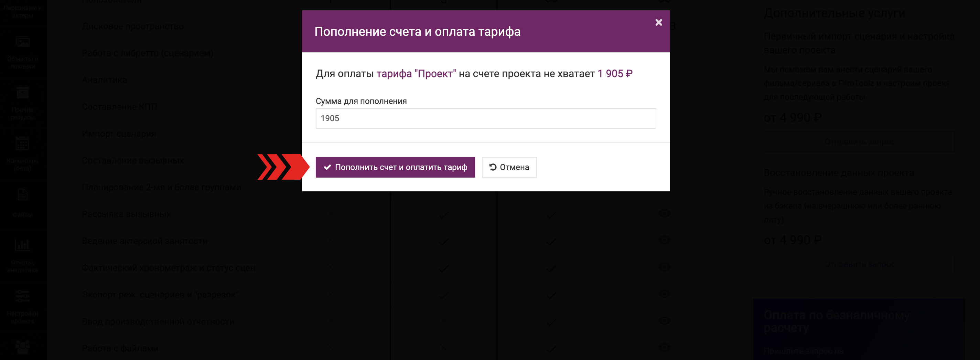980x360 pixels.
Task: Toggle eye icon in 'Ввод производственной отчетности' row
Action: pos(664,320)
